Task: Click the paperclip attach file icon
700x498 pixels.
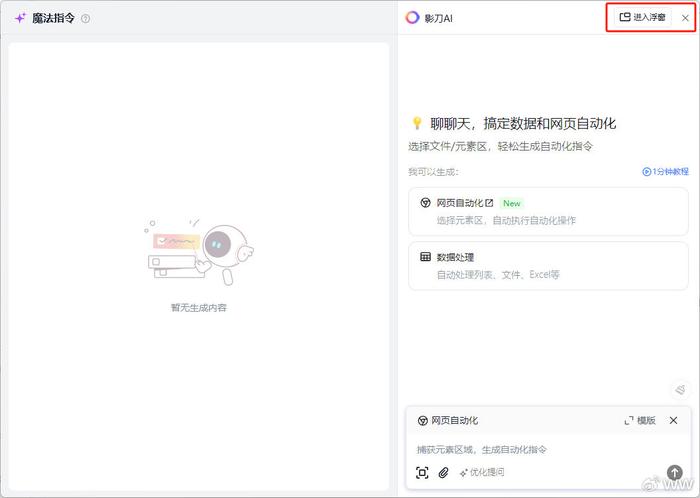Action: coord(443,473)
